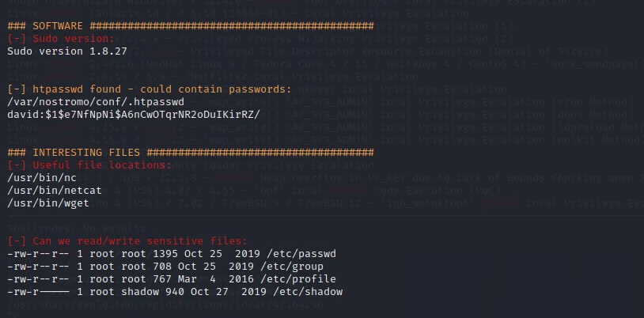This screenshot has height=318, width=644.
Task: Click the /etc/group file entry
Action: [x=165, y=267]
